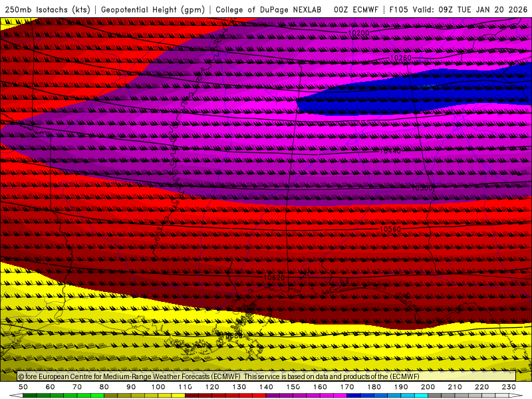Click the 120 value on the color scale
Screen dimensions: 532x399
click(212, 387)
